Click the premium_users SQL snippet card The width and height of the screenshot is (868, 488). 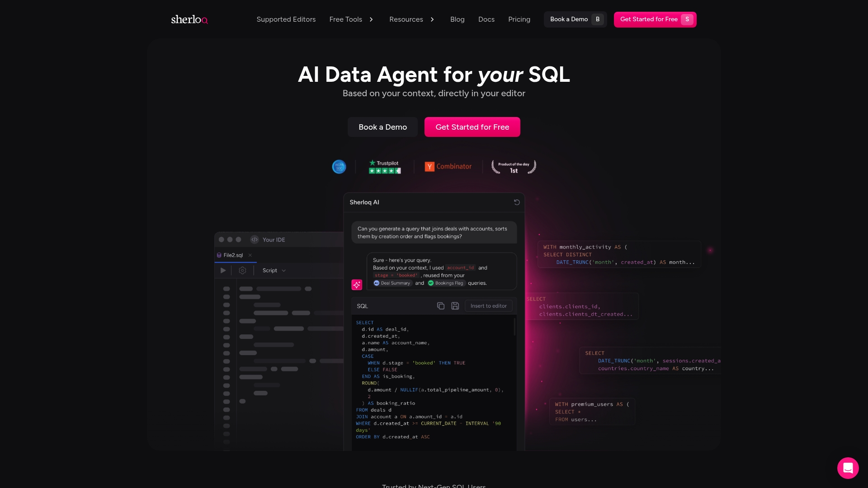pos(592,412)
